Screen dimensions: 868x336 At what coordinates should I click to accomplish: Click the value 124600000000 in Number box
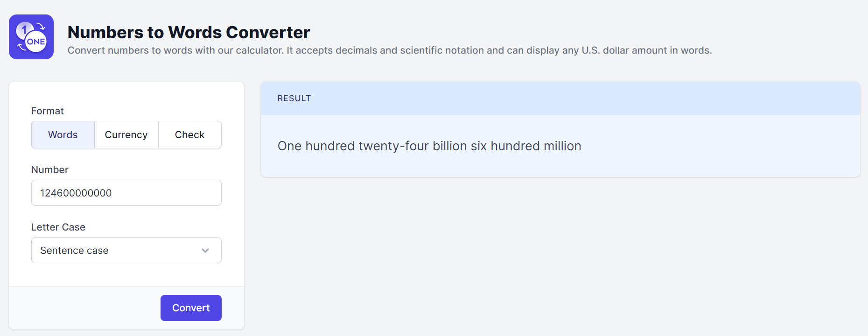(x=76, y=193)
